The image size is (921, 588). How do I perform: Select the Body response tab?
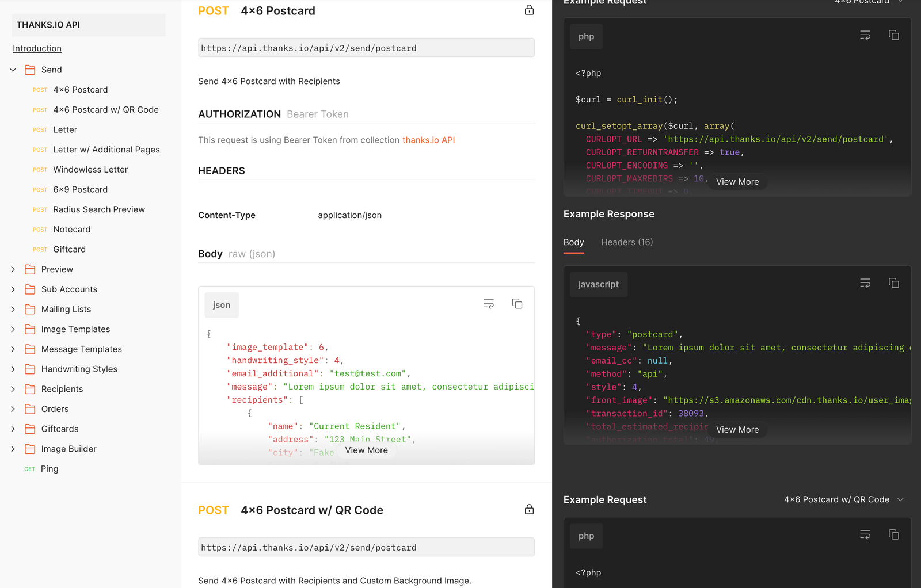coord(573,242)
